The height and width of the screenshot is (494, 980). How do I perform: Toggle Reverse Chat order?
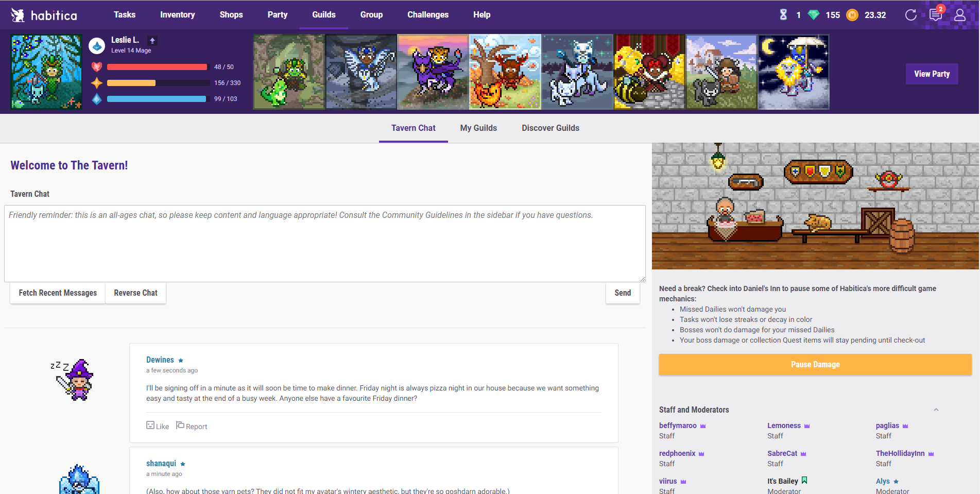click(x=135, y=293)
